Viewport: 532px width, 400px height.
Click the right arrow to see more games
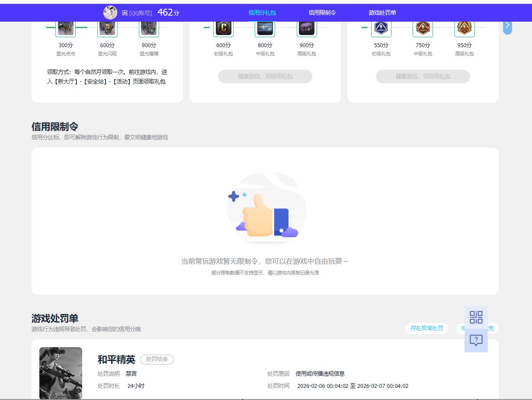[507, 26]
